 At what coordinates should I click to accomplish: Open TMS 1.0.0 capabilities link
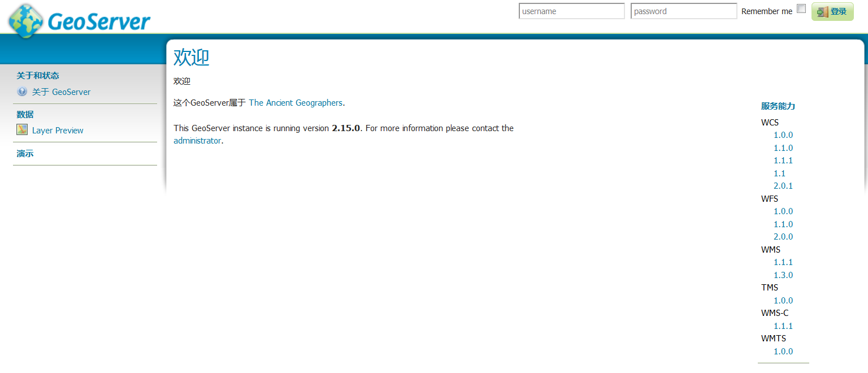[x=783, y=301]
